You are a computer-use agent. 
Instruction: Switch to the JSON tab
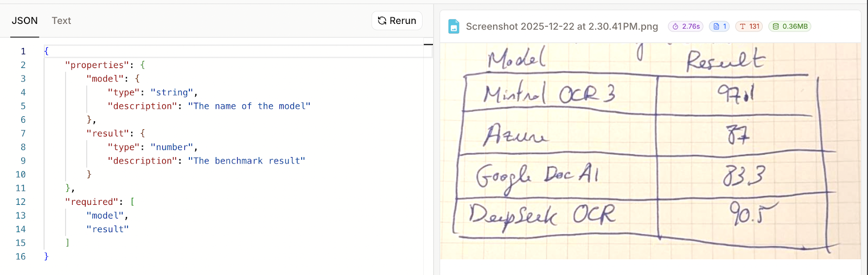click(25, 21)
